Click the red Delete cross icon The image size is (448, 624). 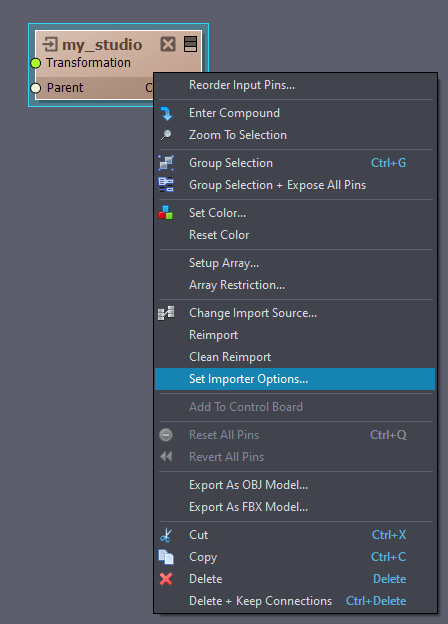pos(166,579)
